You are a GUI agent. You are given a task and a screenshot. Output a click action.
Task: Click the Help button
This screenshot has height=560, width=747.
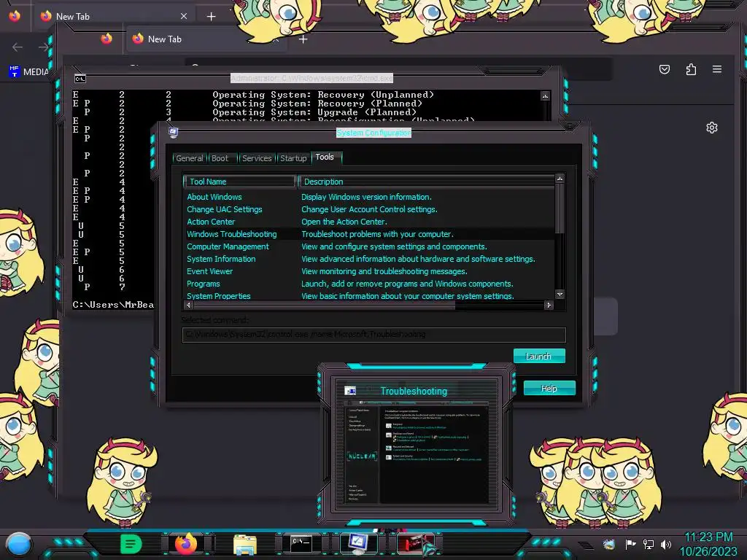pos(549,388)
